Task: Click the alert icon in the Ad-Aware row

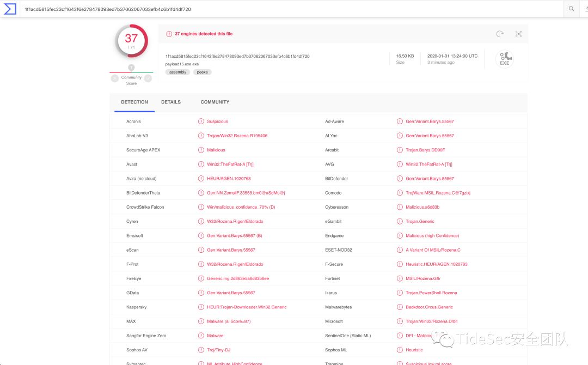Action: point(400,121)
